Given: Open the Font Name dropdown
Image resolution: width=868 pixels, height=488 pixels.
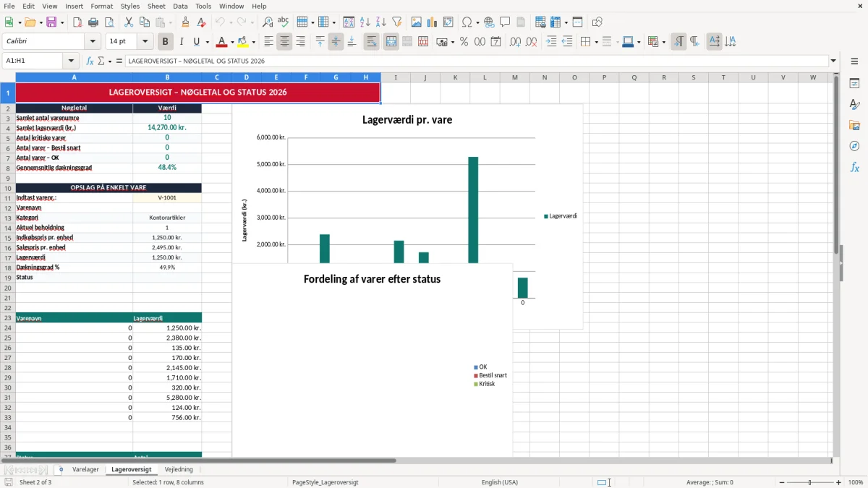Looking at the screenshot, I should [93, 42].
